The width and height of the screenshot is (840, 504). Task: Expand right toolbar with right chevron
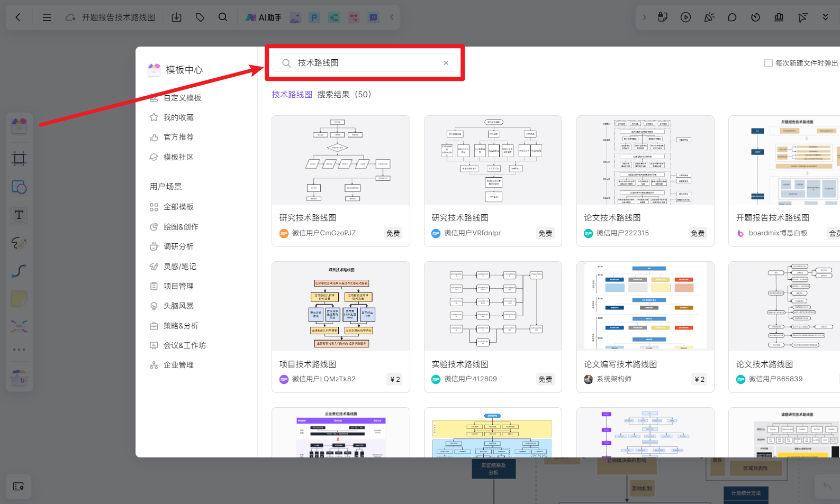(x=644, y=17)
